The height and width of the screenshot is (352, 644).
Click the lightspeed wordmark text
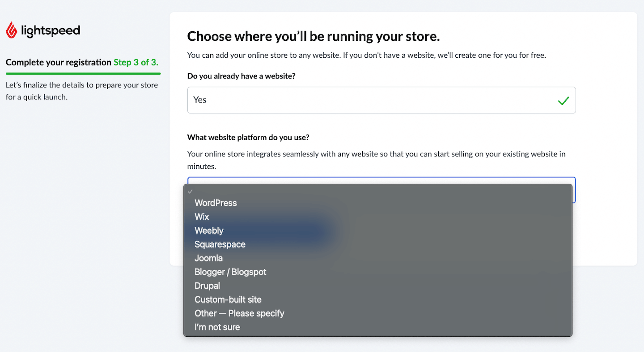51,30
